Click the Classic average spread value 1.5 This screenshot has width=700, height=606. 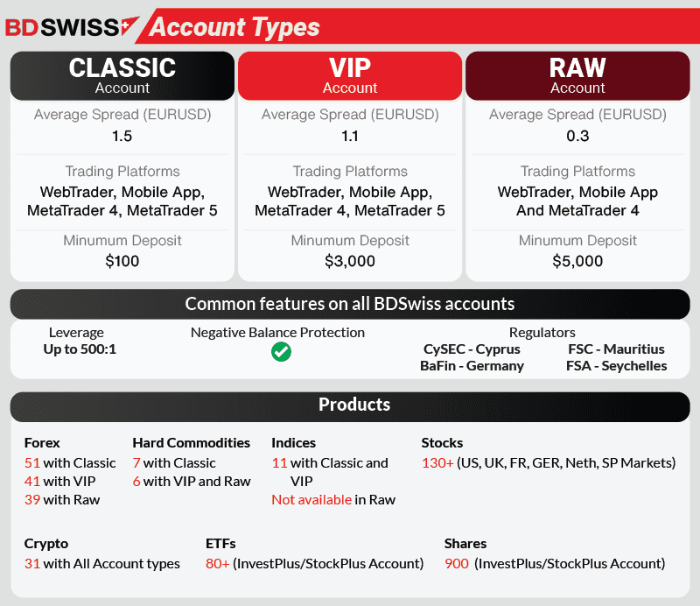(122, 136)
